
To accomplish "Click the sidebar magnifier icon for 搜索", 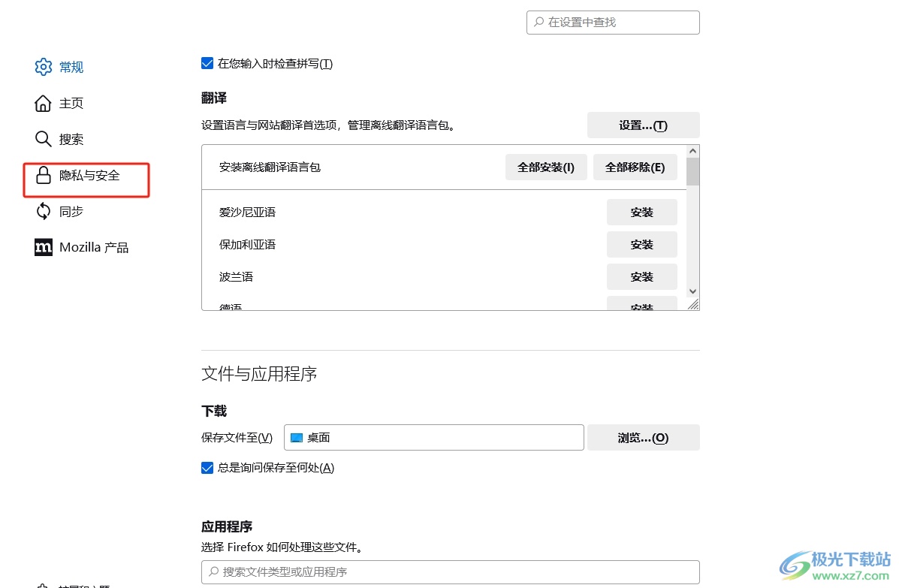I will point(43,139).
